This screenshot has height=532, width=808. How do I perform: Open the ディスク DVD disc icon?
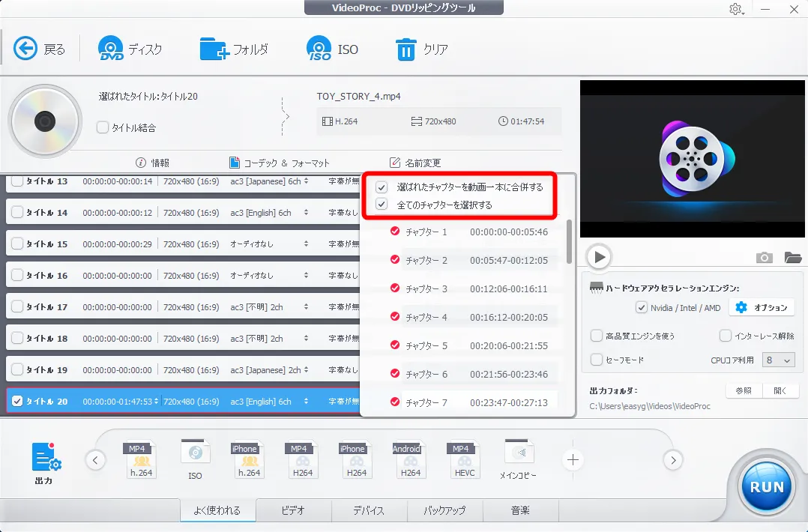pyautogui.click(x=111, y=49)
